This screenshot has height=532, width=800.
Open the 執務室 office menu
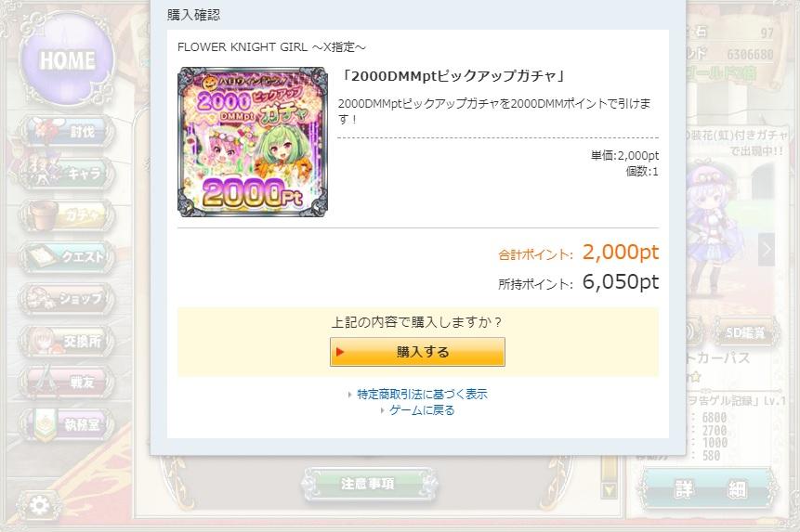click(66, 424)
